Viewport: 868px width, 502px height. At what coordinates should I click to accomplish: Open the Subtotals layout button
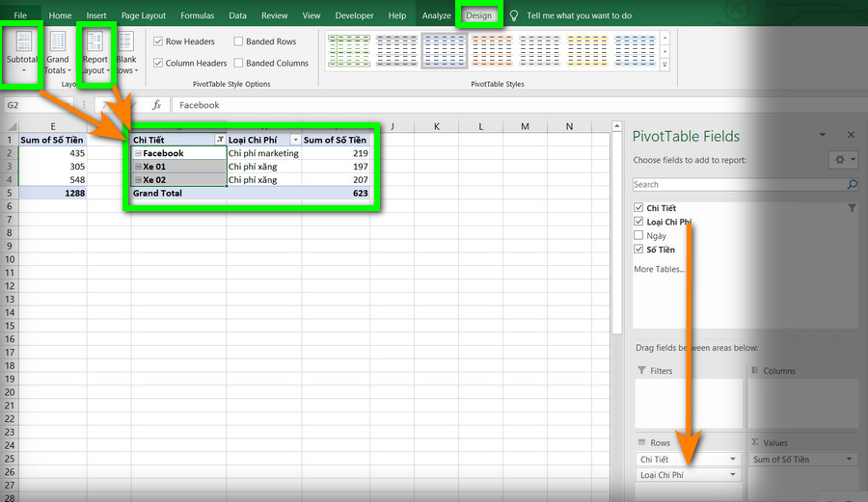point(22,53)
